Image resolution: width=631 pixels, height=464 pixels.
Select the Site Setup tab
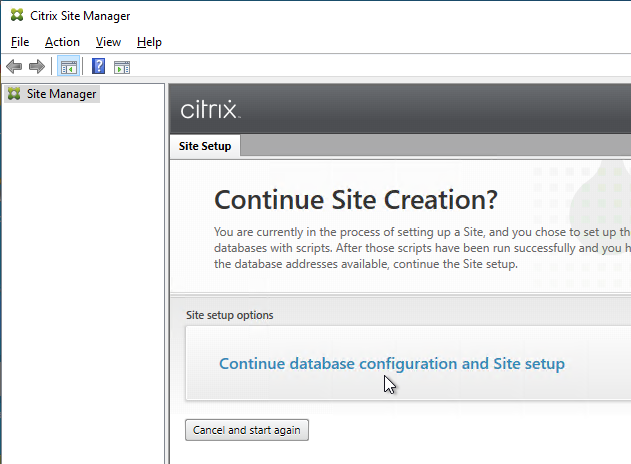coord(205,146)
